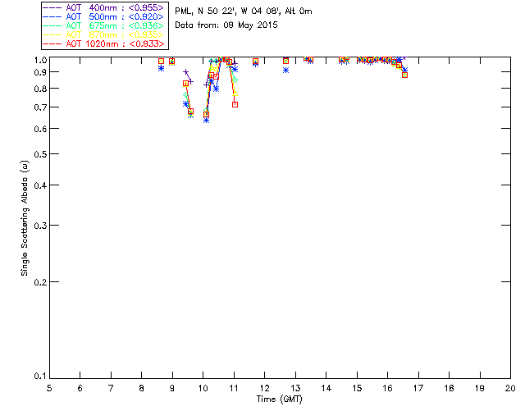The width and height of the screenshot is (525, 420).
Task: Click the blue star marker at 12.7h near 0.9
Action: 285,71
